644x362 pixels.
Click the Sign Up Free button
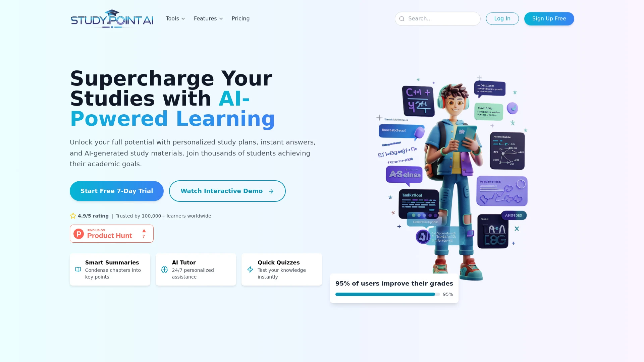click(549, 18)
